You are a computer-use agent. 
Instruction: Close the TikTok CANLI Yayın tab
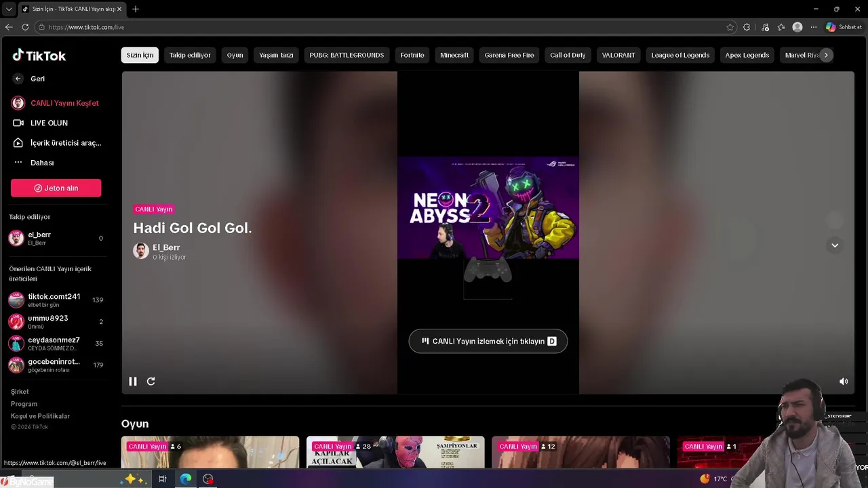pyautogui.click(x=120, y=9)
